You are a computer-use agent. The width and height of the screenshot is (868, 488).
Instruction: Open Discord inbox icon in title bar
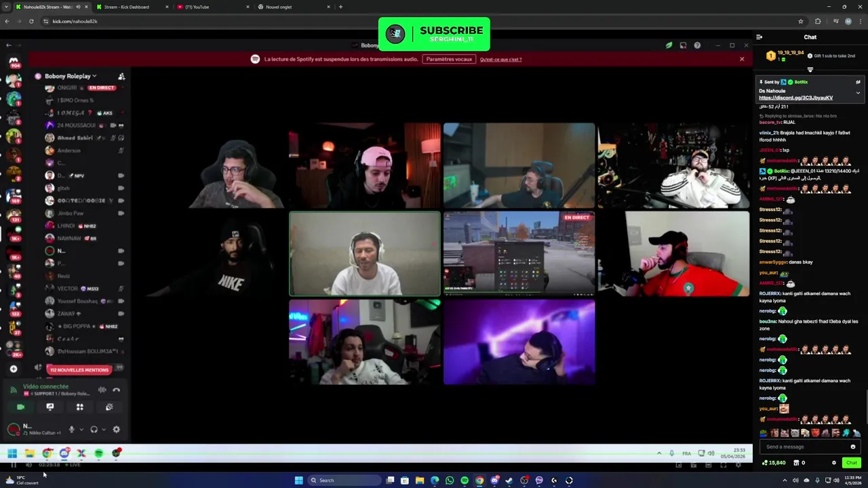[683, 45]
